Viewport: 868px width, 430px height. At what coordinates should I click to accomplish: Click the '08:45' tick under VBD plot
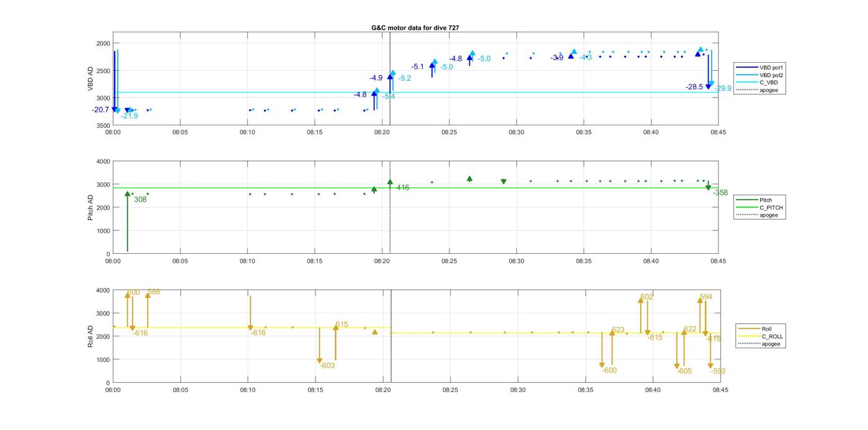tap(718, 132)
